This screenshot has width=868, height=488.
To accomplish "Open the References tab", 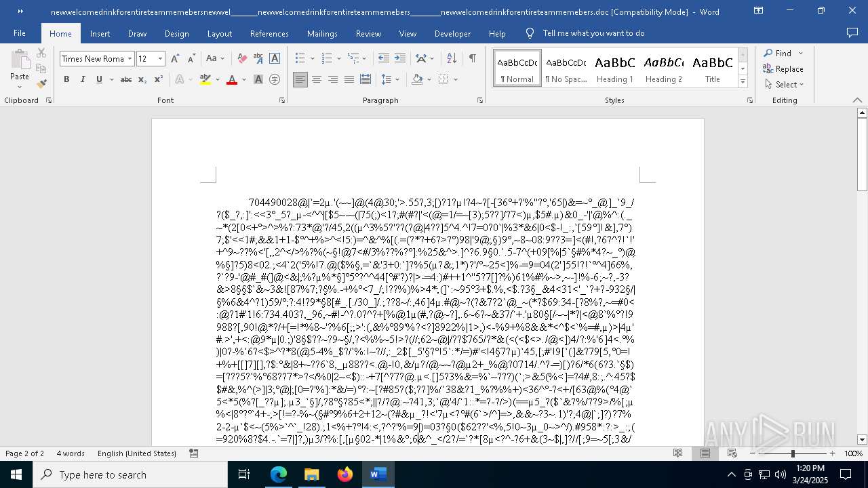I will [x=269, y=33].
